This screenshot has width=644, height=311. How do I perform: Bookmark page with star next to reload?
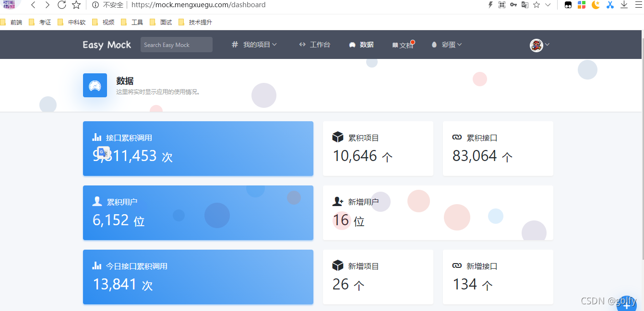click(76, 5)
